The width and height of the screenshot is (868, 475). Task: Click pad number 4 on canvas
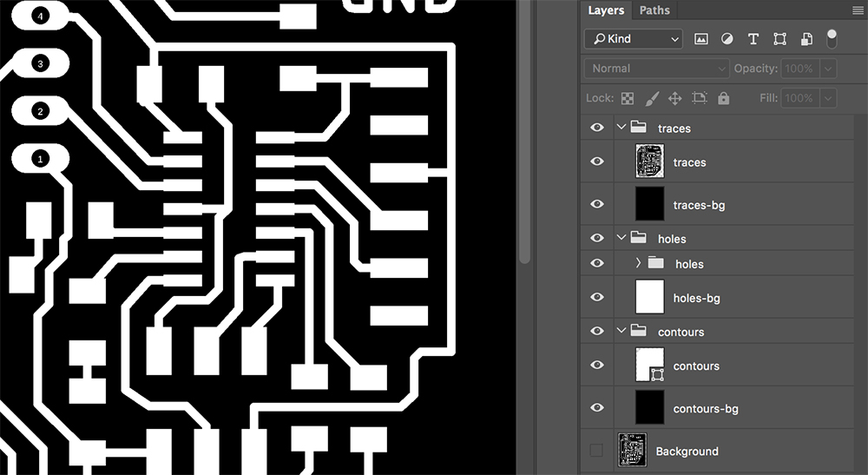pyautogui.click(x=40, y=16)
